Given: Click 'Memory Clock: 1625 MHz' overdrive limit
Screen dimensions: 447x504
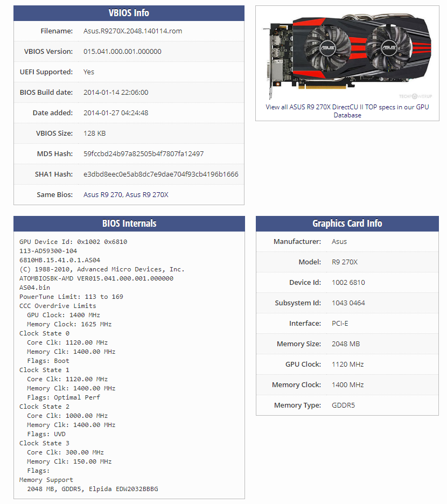Looking at the screenshot, I should (x=69, y=324).
